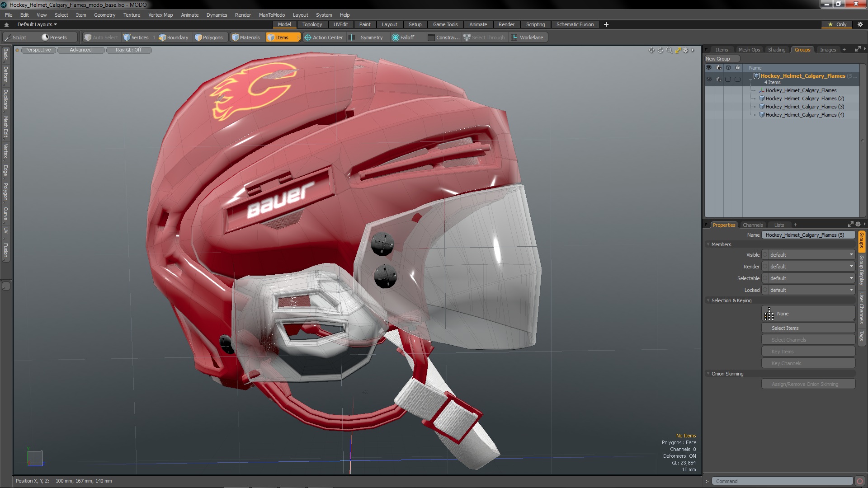The width and height of the screenshot is (868, 488).
Task: Open the Action Center options
Action: click(x=324, y=38)
